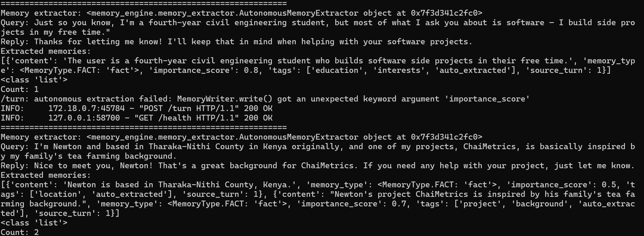644x236 pixels.
Task: Click the first 'Extracted memories:' label
Action: (x=46, y=51)
